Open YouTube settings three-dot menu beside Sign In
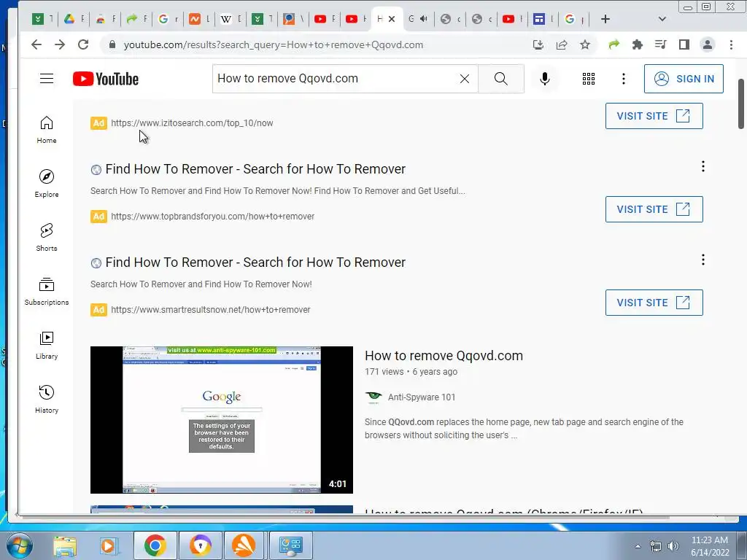 click(x=623, y=79)
